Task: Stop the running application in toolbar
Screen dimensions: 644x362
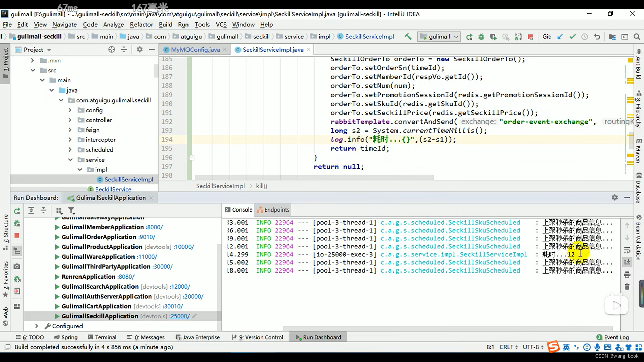Action: click(530, 37)
